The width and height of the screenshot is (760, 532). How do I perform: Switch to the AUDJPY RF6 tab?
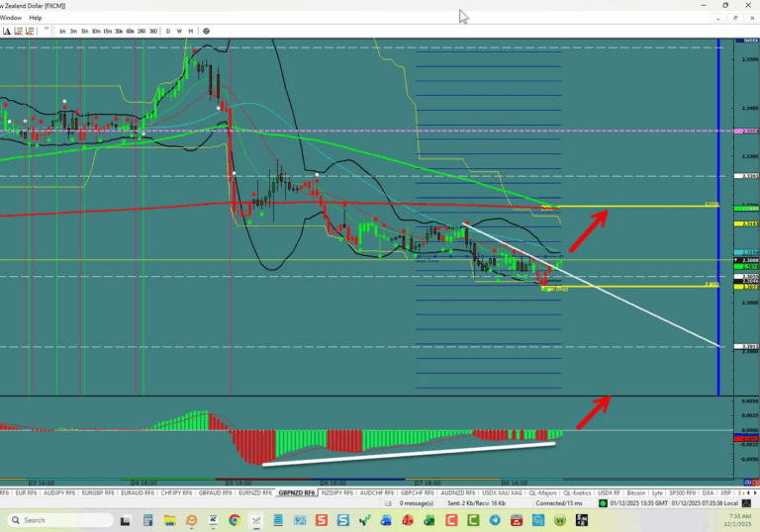point(59,492)
